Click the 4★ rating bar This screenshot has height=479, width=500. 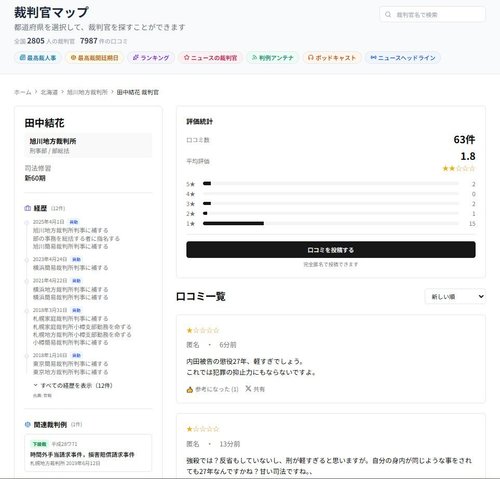pos(331,194)
